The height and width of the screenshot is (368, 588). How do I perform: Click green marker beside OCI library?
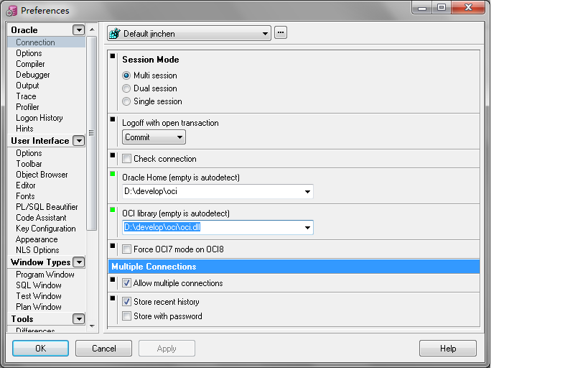[x=113, y=210]
